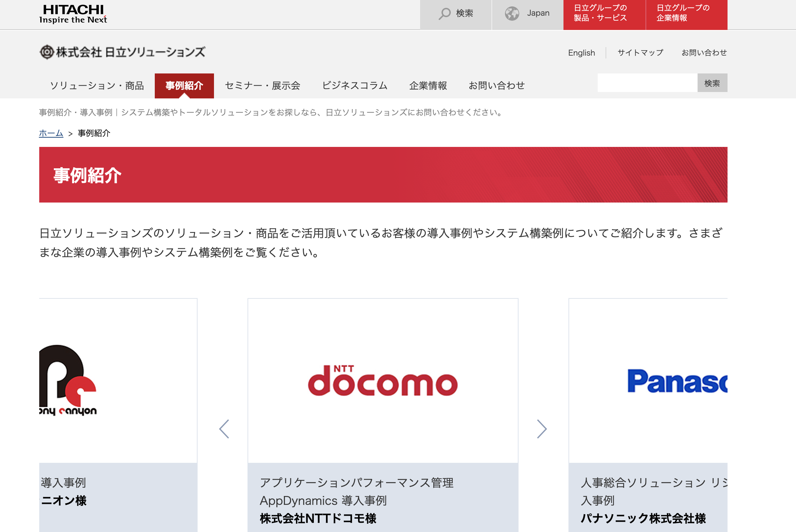Go to previous carousel slide arrow
Screen dimensions: 796x532
224,429
